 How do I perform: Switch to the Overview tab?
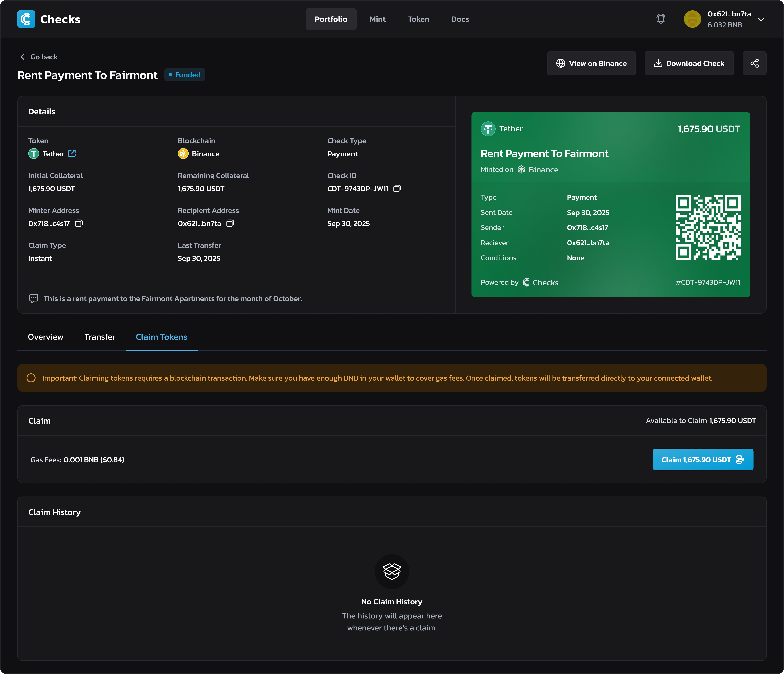[45, 337]
